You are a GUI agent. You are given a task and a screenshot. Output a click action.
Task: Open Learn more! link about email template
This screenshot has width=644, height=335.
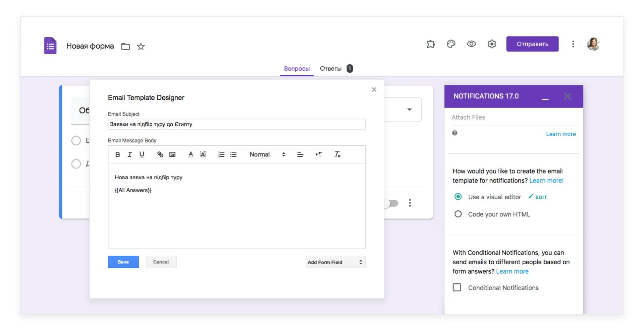(546, 181)
